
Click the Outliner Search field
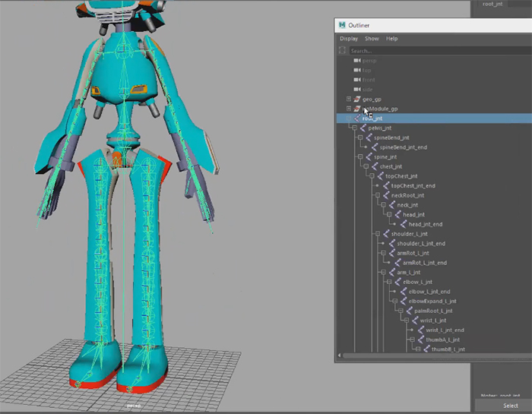(x=440, y=51)
